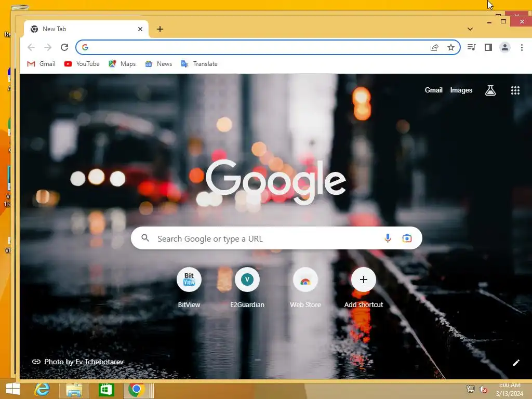Click Add shortcut button
Screen dimensions: 532x399
[363, 287]
